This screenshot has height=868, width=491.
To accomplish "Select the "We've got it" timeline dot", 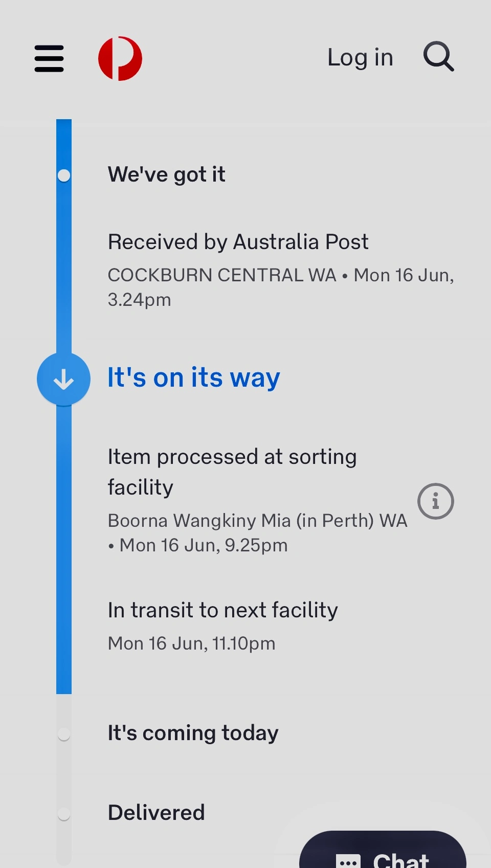I will tap(64, 175).
